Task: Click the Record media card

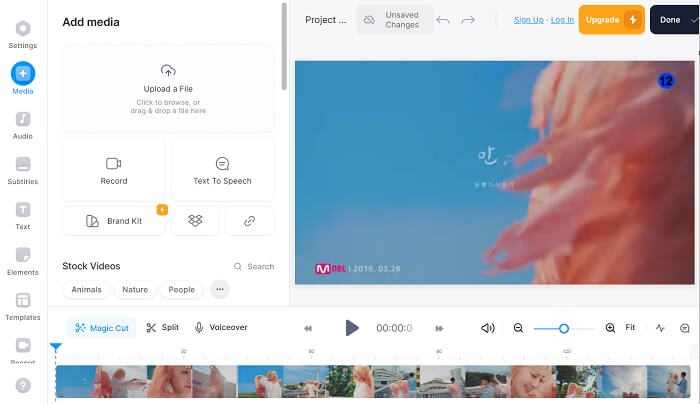Action: (x=114, y=170)
